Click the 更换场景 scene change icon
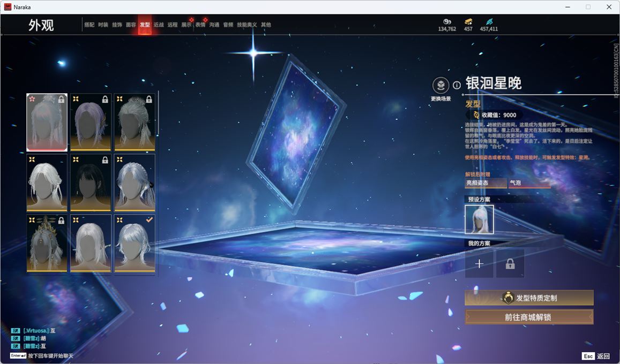The image size is (620, 364). pyautogui.click(x=440, y=86)
